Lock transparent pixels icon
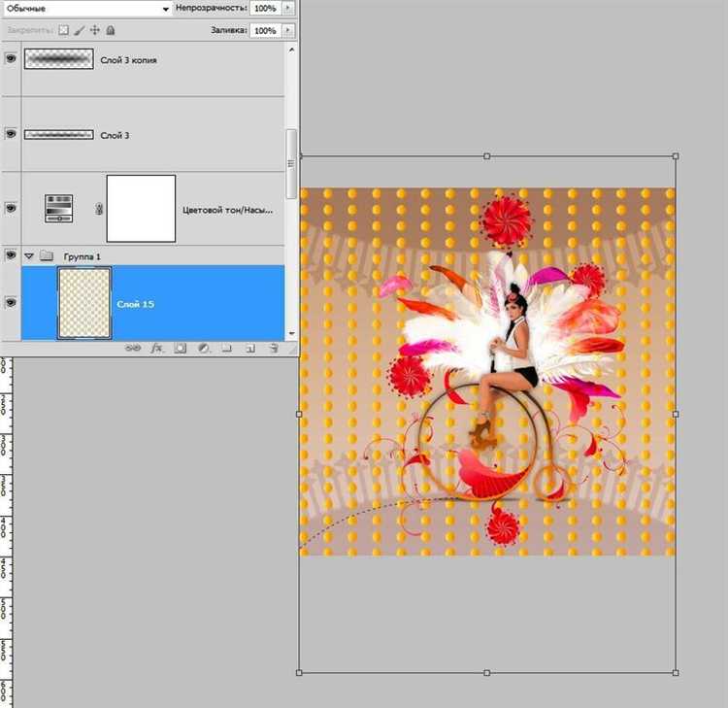Viewport: 728px width, 708px height. [x=64, y=30]
